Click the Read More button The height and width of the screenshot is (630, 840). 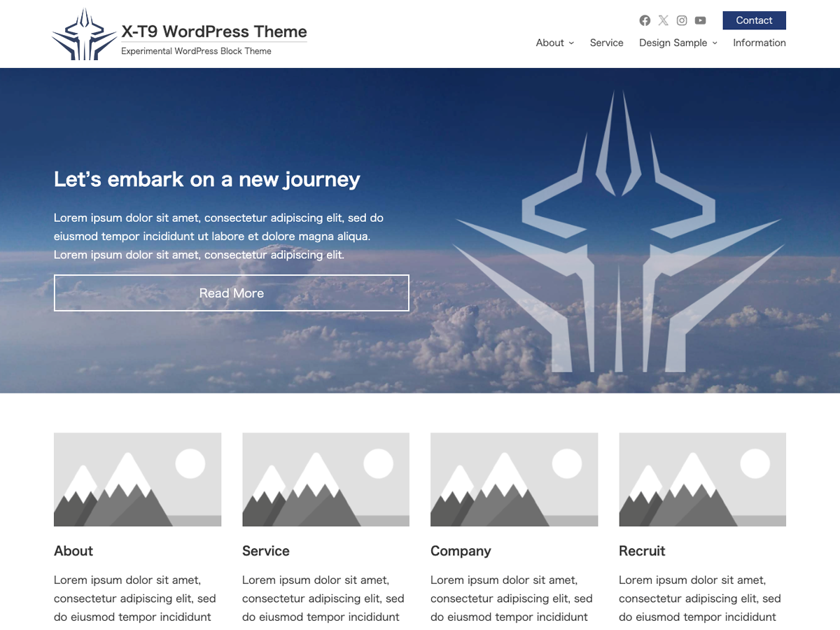[231, 293]
